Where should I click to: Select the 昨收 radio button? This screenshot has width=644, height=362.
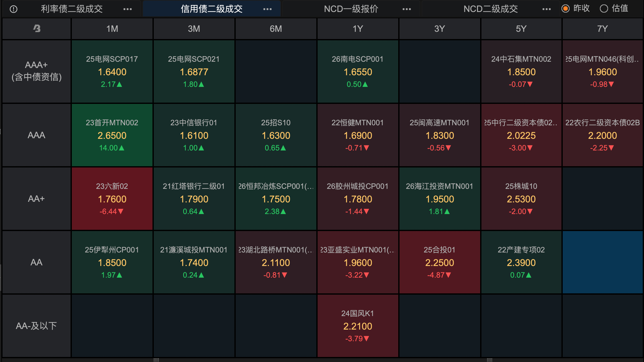(x=566, y=8)
